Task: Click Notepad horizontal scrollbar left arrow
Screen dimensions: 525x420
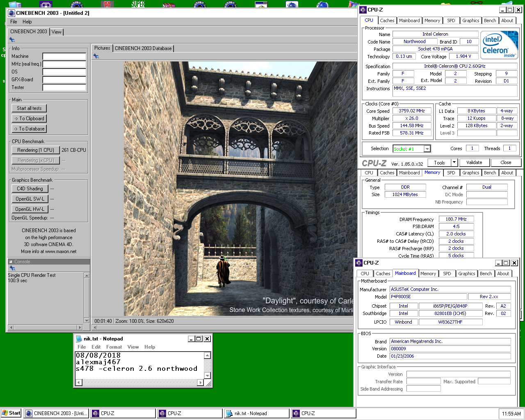Action: coord(79,383)
